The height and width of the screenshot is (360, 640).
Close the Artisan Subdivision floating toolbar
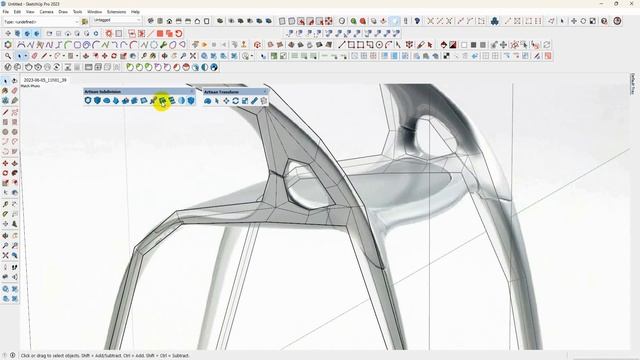tap(192, 91)
